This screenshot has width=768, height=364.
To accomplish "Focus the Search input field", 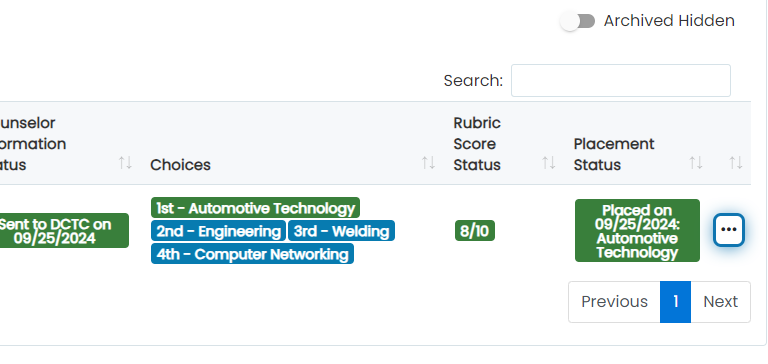I will pyautogui.click(x=621, y=80).
